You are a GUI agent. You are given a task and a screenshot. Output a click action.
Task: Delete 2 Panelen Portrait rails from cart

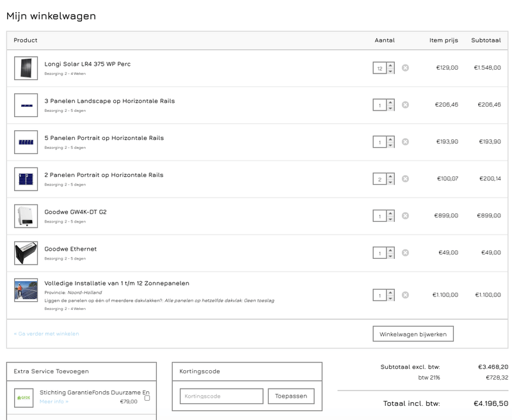tap(405, 179)
